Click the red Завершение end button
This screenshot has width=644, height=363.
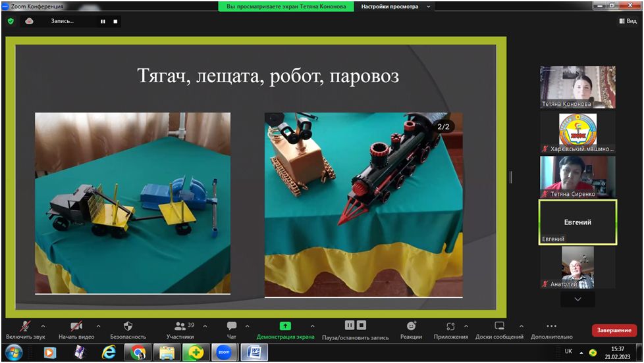pos(614,330)
